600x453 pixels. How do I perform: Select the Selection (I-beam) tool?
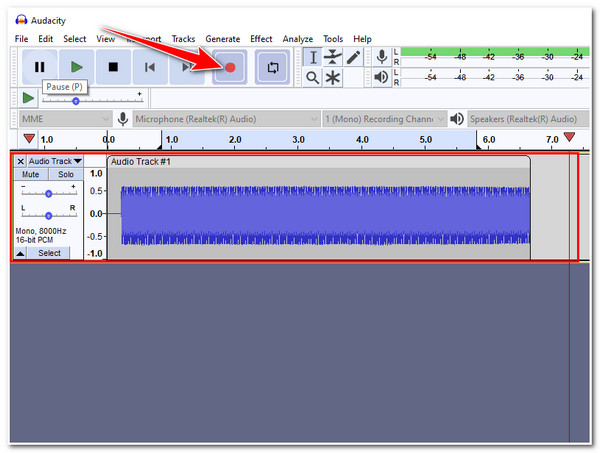click(x=313, y=57)
